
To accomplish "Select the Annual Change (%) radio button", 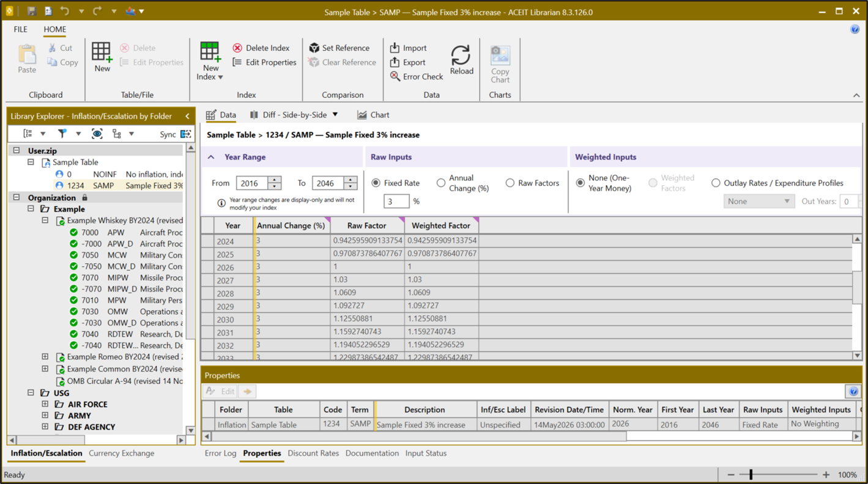I will 440,183.
